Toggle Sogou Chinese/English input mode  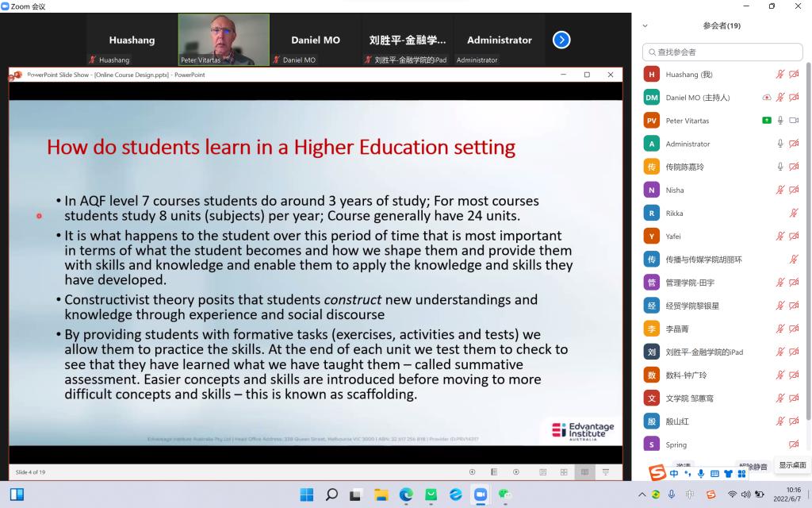[674, 474]
